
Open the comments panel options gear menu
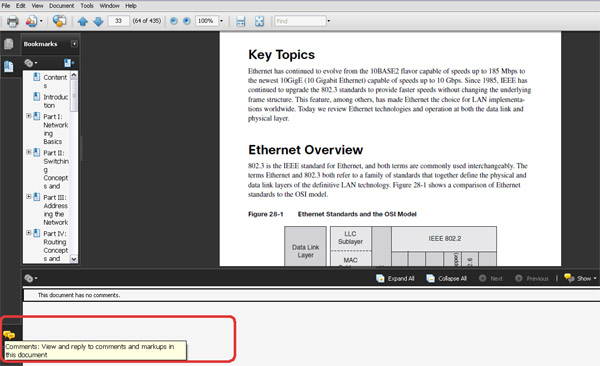[31, 278]
